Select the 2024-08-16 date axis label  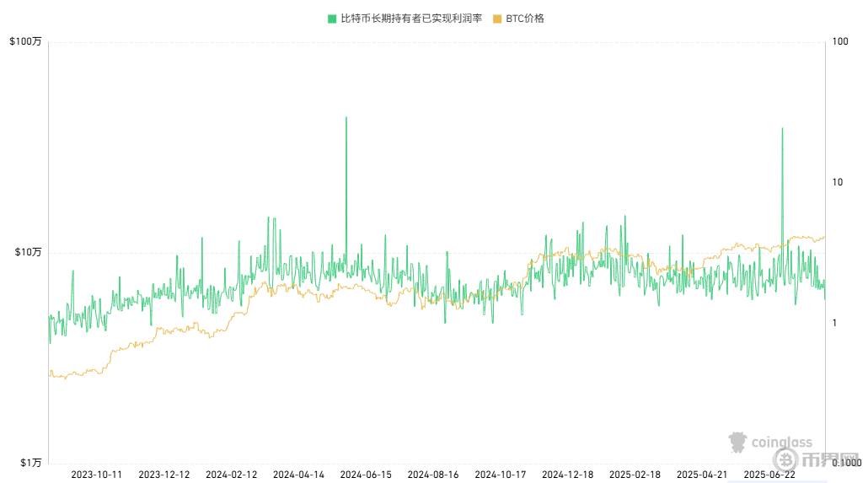tap(433, 475)
